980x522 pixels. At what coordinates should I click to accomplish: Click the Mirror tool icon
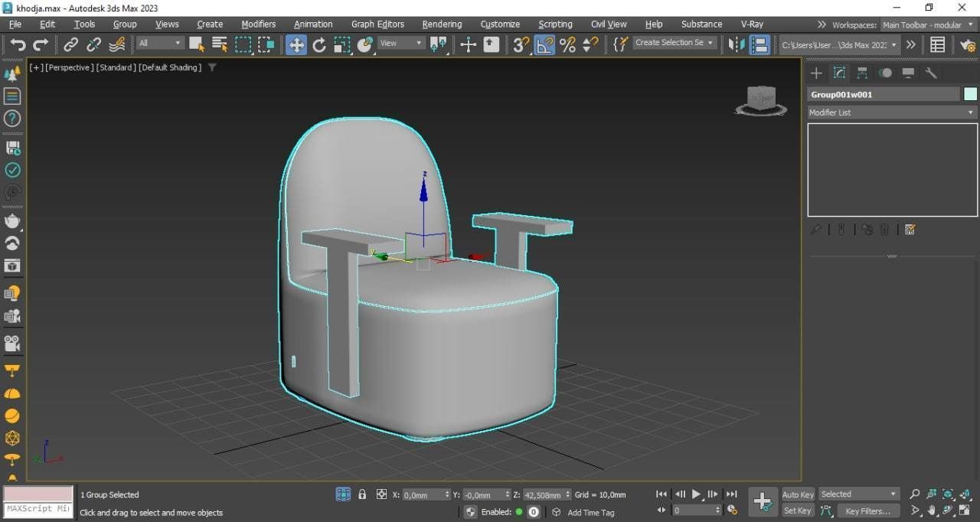tap(737, 44)
